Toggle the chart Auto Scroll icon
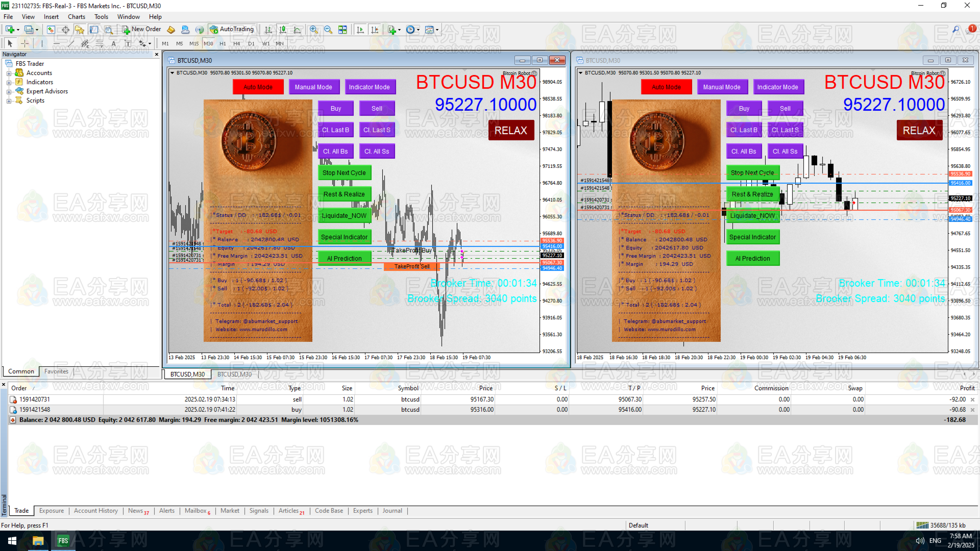The width and height of the screenshot is (980, 551). [360, 30]
